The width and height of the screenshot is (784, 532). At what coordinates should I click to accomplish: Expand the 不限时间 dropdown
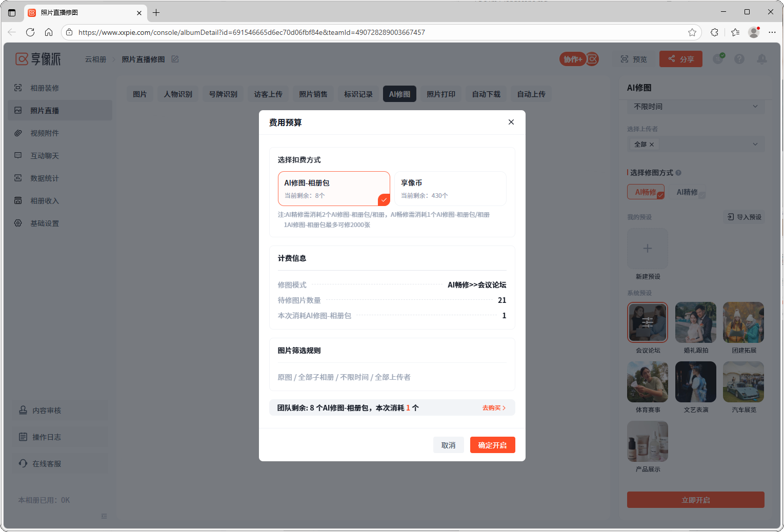click(x=695, y=107)
